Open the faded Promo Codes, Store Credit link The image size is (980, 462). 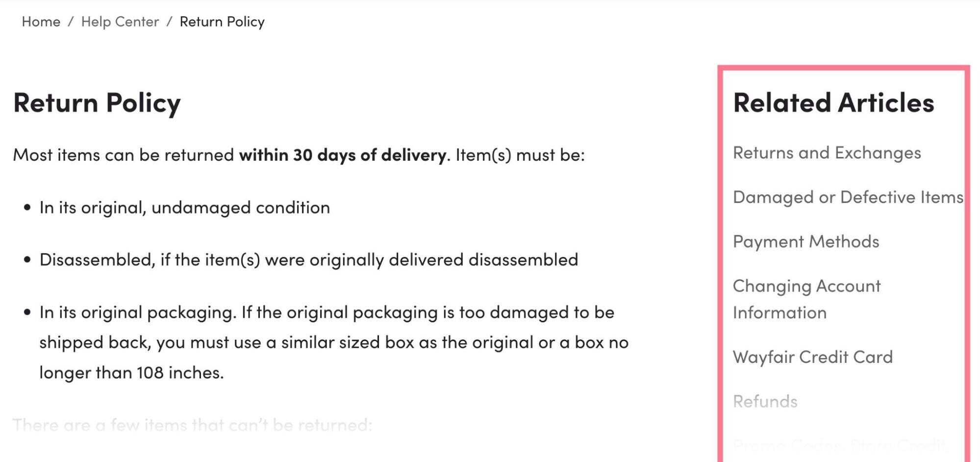click(841, 445)
